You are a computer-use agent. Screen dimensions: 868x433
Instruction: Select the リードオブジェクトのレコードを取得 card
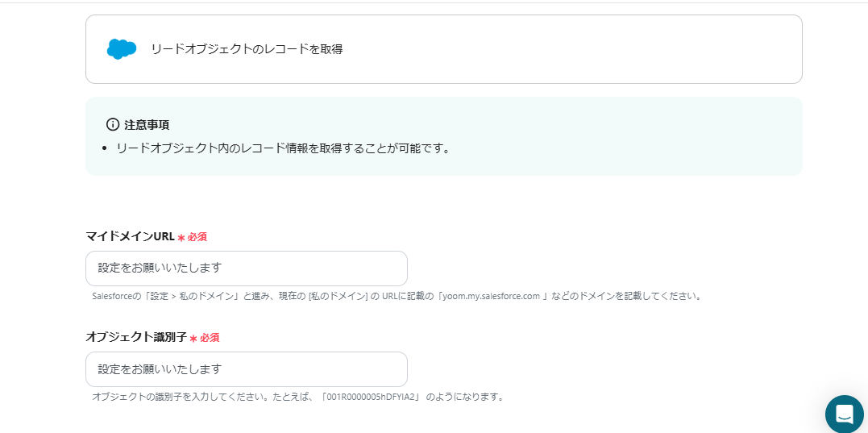point(443,49)
